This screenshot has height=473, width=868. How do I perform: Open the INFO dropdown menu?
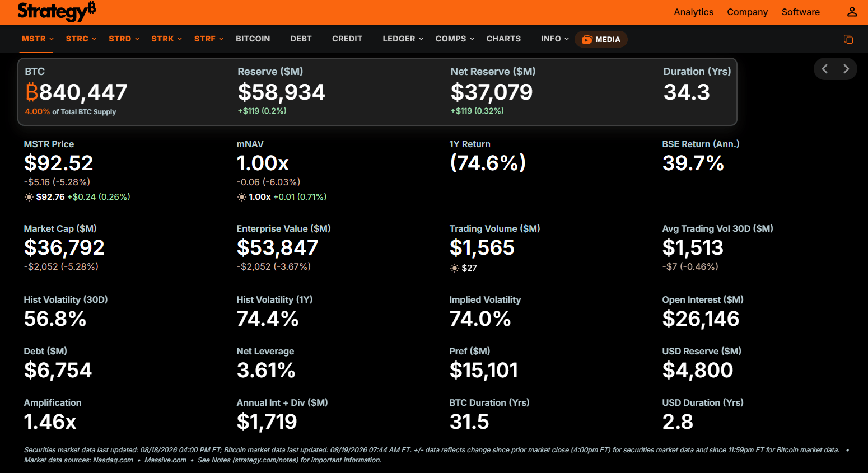(x=555, y=39)
